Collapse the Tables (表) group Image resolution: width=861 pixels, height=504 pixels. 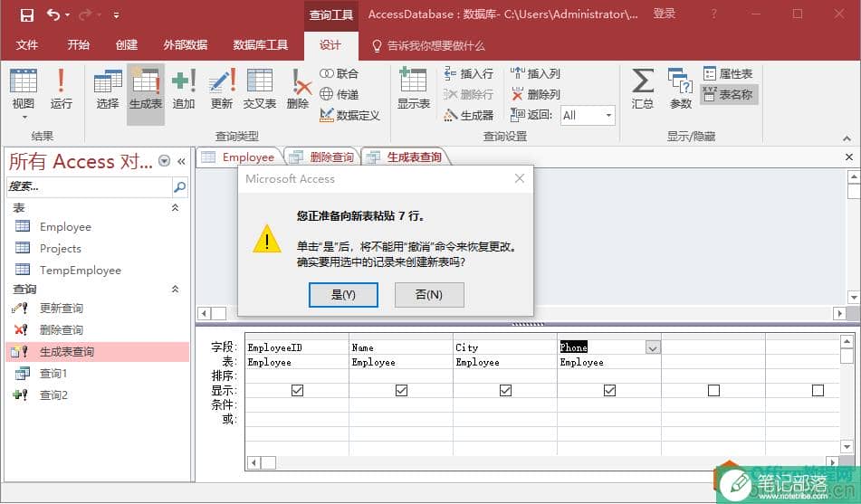point(175,207)
